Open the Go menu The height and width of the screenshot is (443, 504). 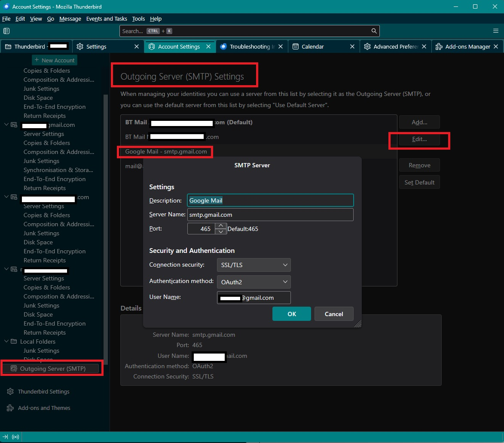pyautogui.click(x=50, y=18)
